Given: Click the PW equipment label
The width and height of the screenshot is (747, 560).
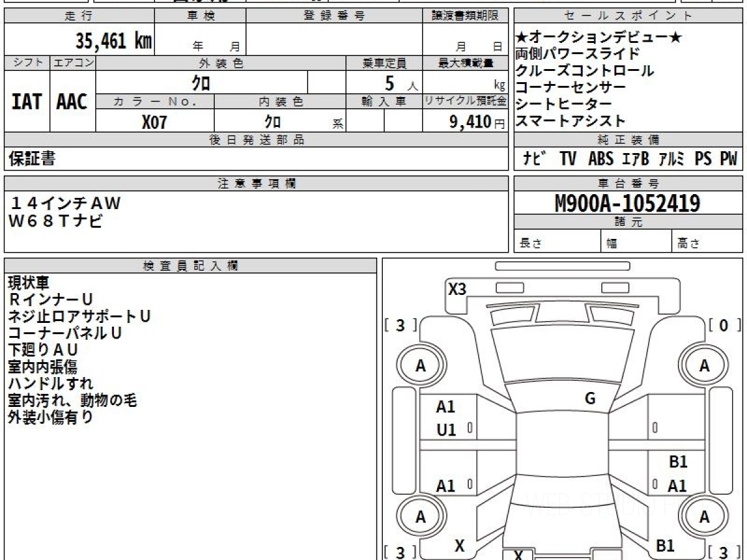Looking at the screenshot, I should click(x=728, y=159).
